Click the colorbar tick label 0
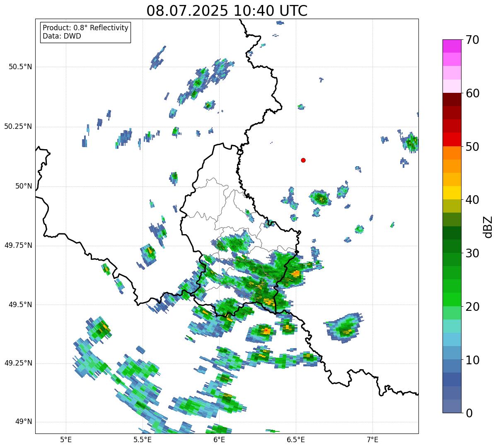Screen dimensions: 498x448 click(469, 413)
